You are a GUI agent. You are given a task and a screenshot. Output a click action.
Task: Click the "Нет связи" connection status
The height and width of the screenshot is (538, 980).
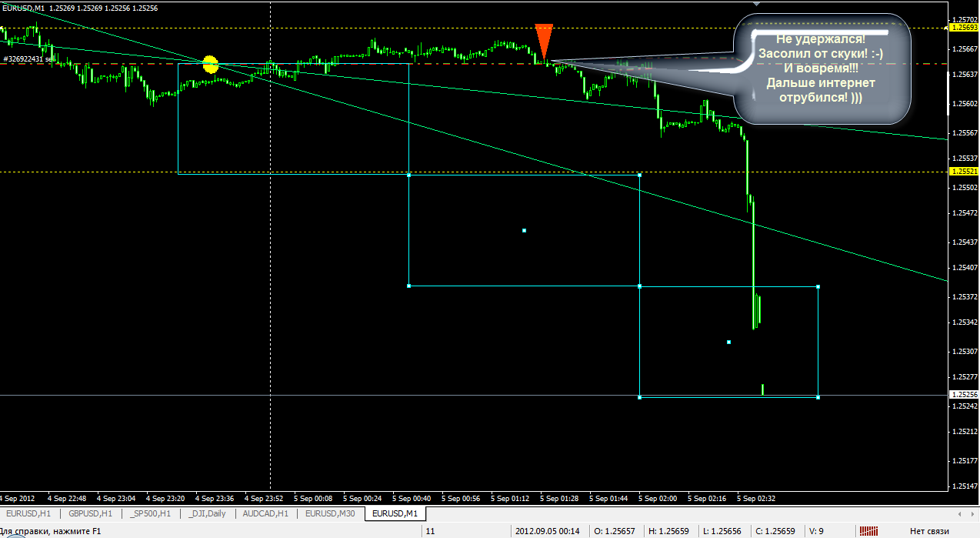pos(928,531)
